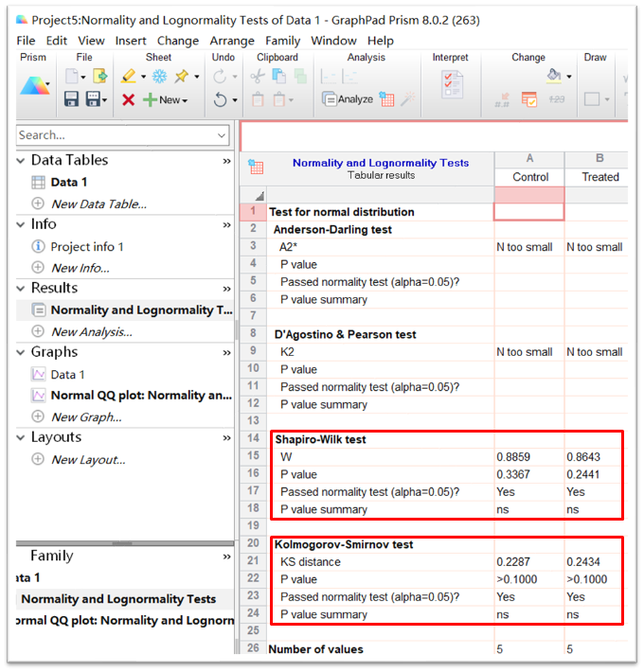Click the pushpin sheet icon
The height and width of the screenshot is (672, 644).
(182, 77)
